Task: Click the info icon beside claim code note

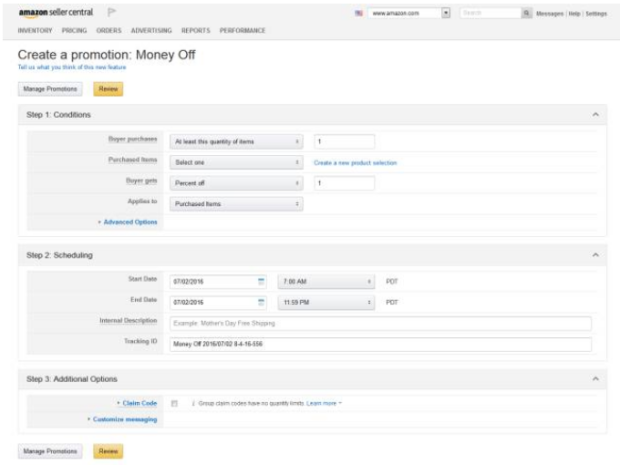Action: click(x=193, y=403)
